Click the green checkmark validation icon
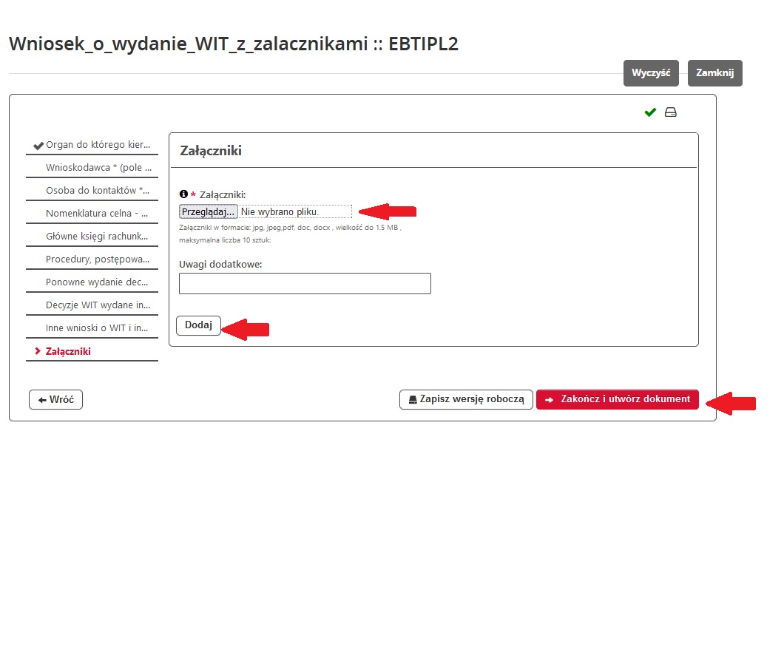Image resolution: width=784 pixels, height=672 pixels. point(650,112)
